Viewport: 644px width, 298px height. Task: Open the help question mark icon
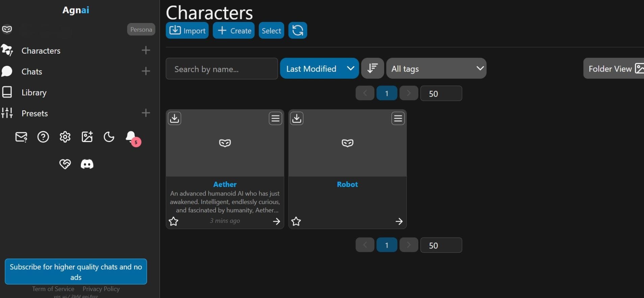tap(43, 137)
